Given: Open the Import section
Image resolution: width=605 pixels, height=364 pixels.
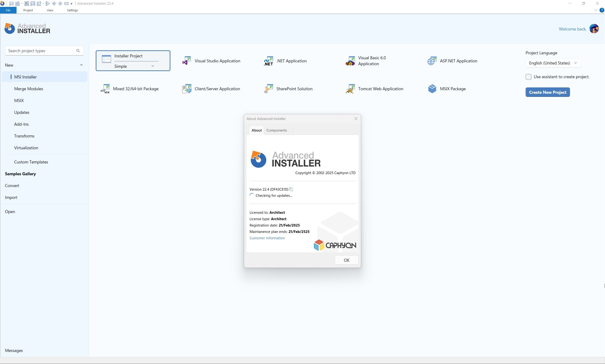Looking at the screenshot, I should tap(11, 197).
